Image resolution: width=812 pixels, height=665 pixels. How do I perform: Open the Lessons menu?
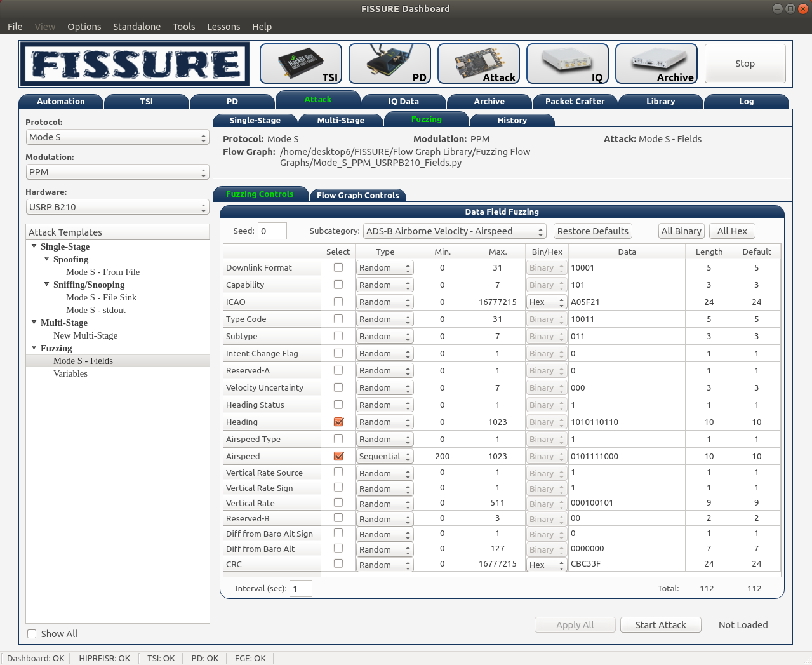click(223, 27)
